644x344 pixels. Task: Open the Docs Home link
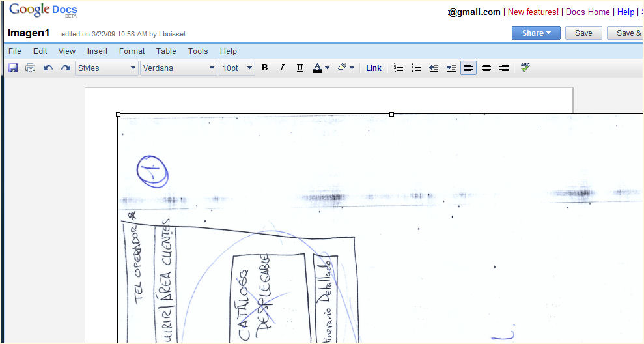[588, 12]
